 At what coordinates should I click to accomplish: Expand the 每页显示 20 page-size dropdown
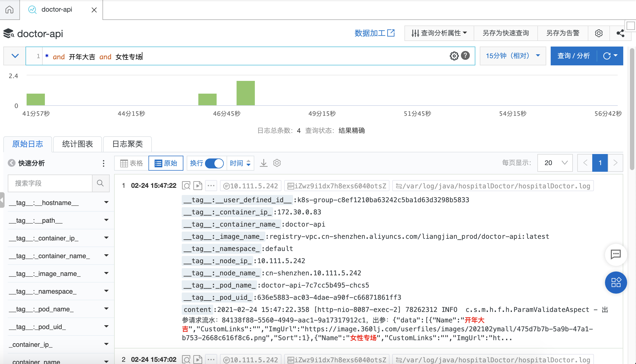(x=555, y=163)
